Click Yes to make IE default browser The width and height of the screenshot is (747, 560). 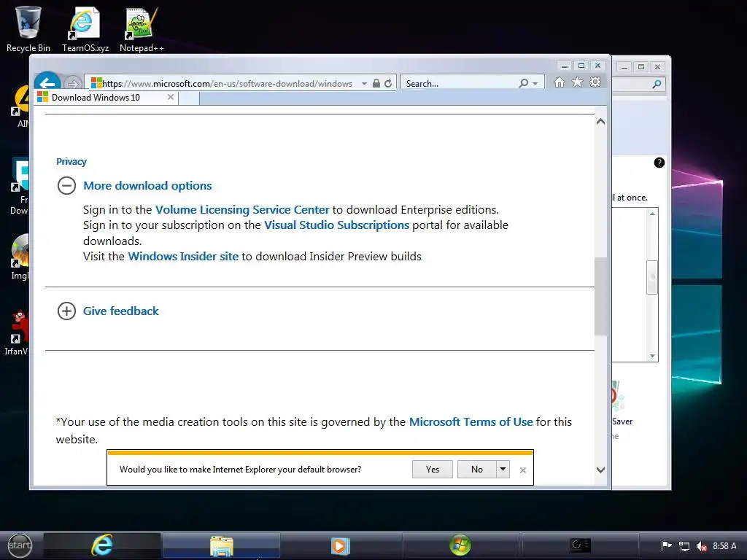[x=433, y=470]
